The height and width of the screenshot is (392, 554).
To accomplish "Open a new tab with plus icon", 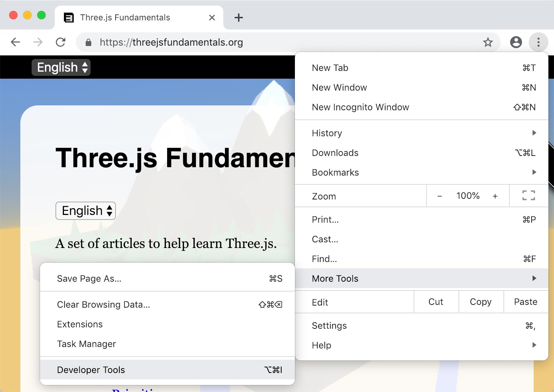I will pyautogui.click(x=239, y=18).
